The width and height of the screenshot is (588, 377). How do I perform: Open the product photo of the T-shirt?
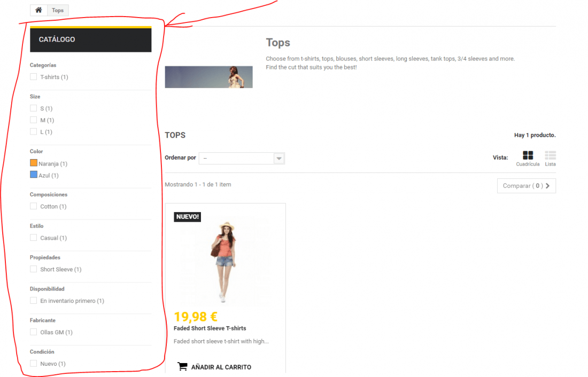[x=226, y=261]
